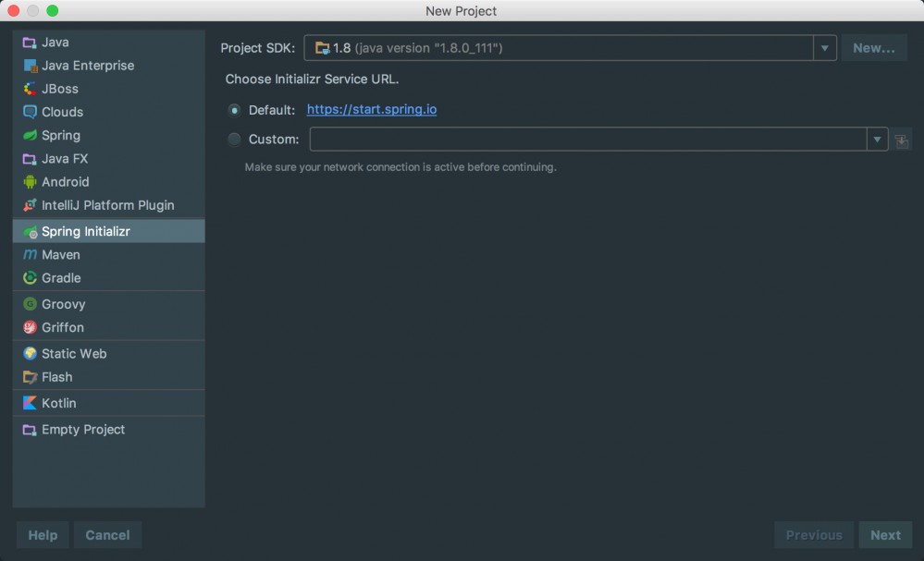Viewport: 924px width, 561px height.
Task: Choose Java in the project type list
Action: tap(109, 43)
